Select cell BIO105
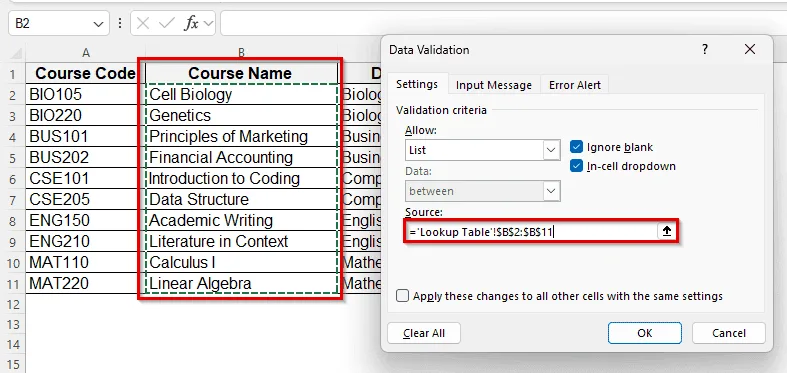Viewport: 787px width, 373px height. point(85,94)
